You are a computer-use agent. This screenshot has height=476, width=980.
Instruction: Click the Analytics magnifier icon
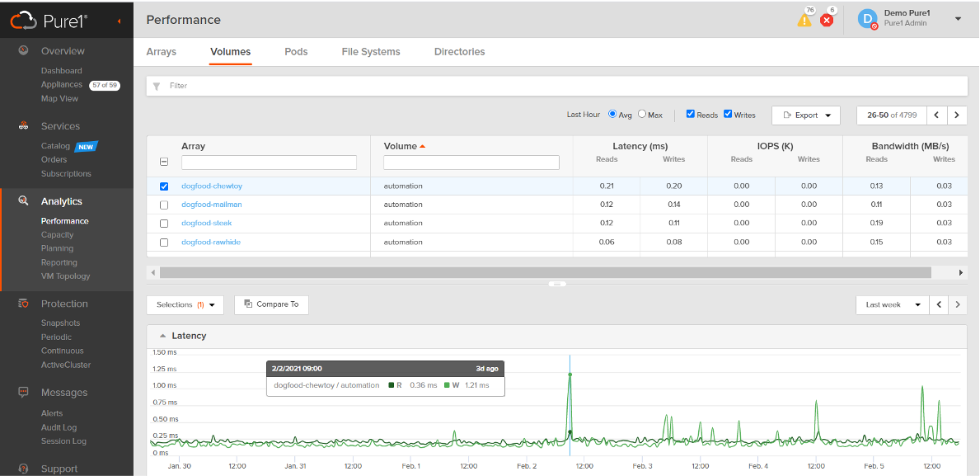[23, 200]
